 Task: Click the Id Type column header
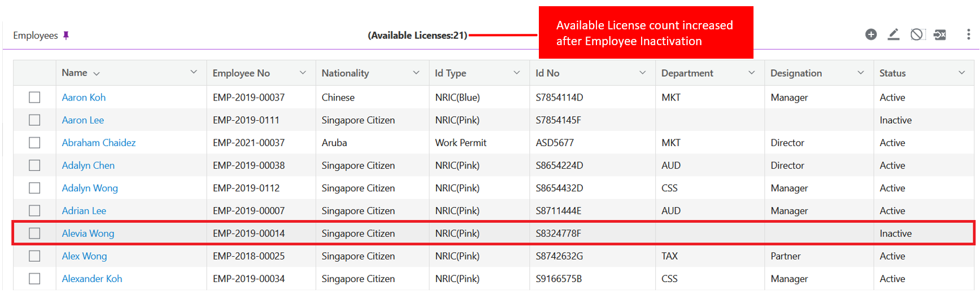coord(450,73)
